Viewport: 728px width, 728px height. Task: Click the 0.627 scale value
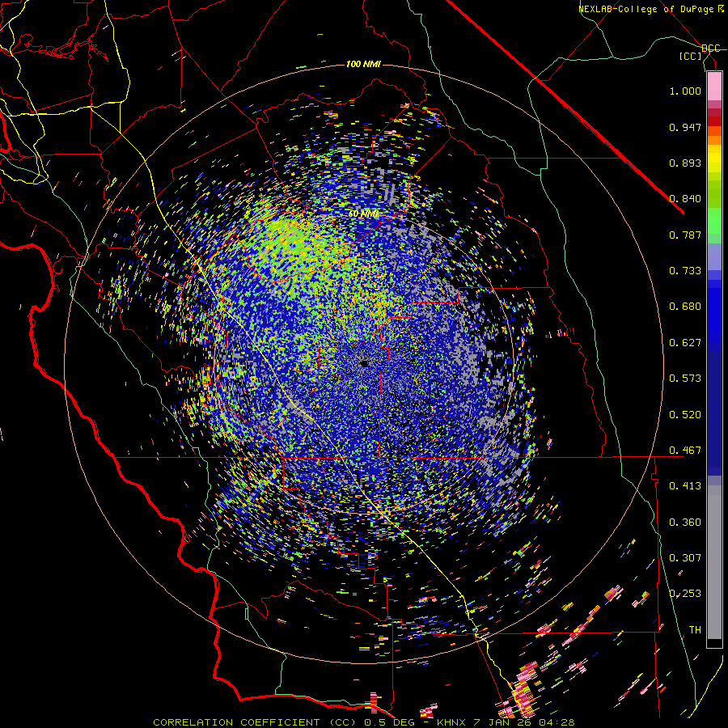coord(685,343)
